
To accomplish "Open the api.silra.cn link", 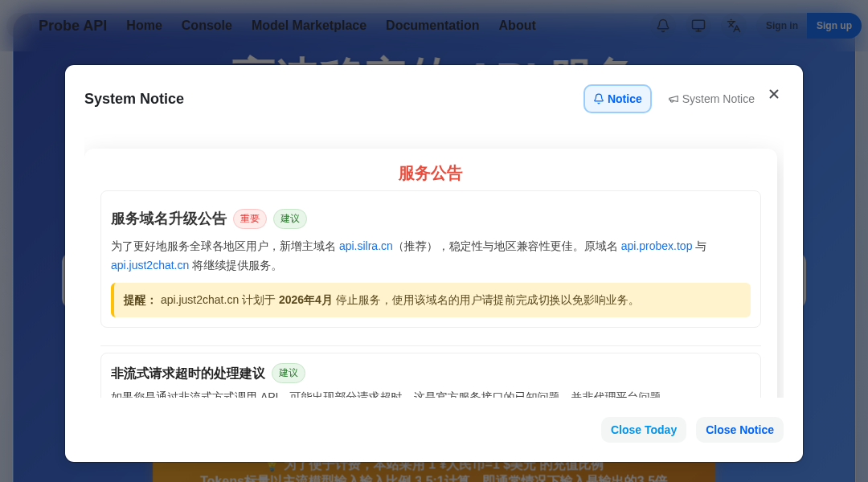I will [366, 246].
